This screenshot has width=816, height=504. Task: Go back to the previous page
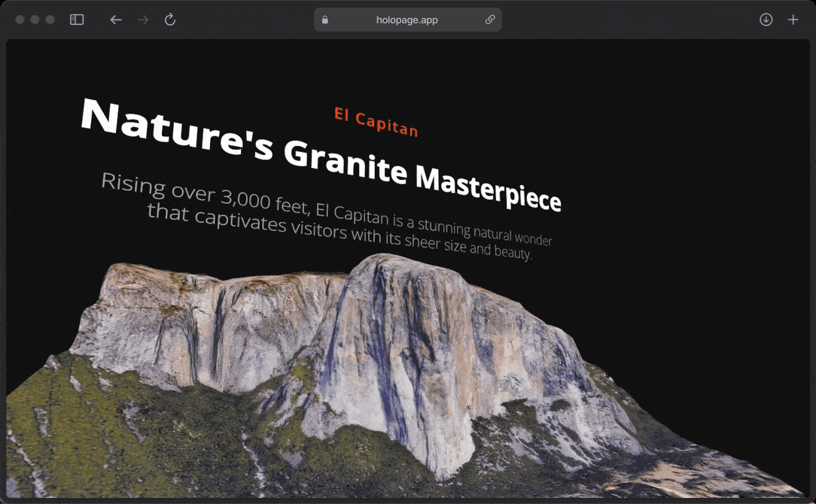tap(116, 20)
